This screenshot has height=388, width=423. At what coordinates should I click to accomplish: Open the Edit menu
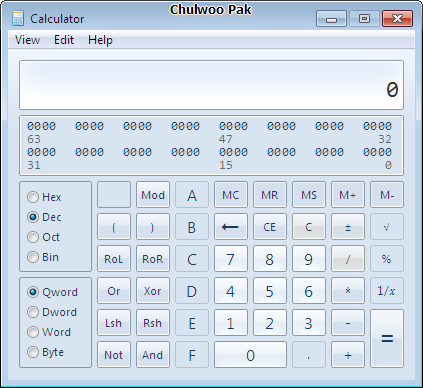point(64,40)
